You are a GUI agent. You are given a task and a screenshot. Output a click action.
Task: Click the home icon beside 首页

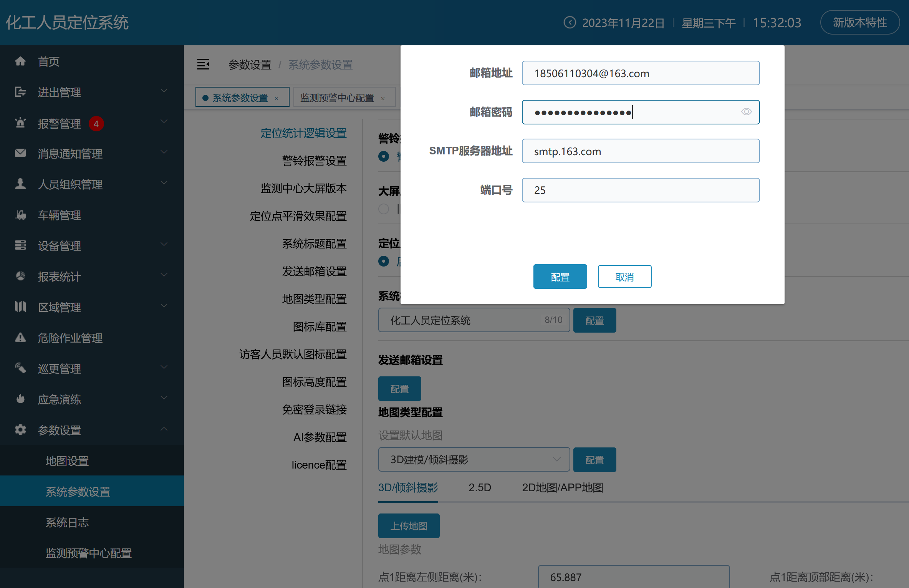[x=20, y=61]
